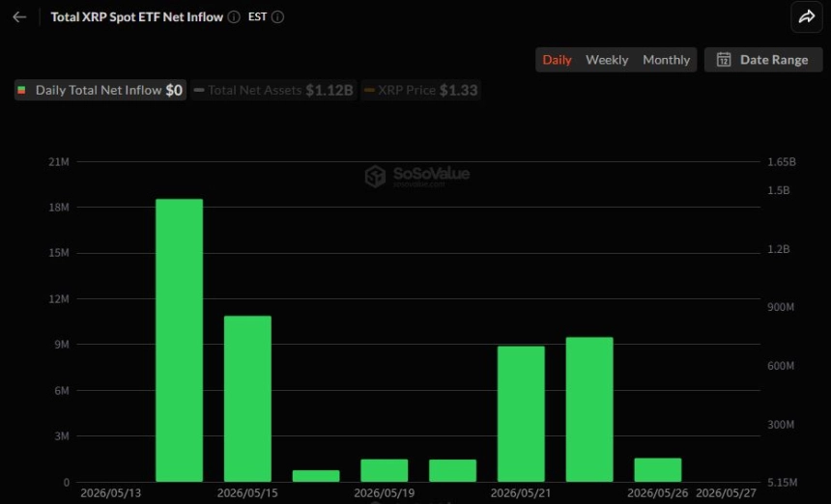Click the '21M' left axis label
The height and width of the screenshot is (504, 831).
pos(59,162)
